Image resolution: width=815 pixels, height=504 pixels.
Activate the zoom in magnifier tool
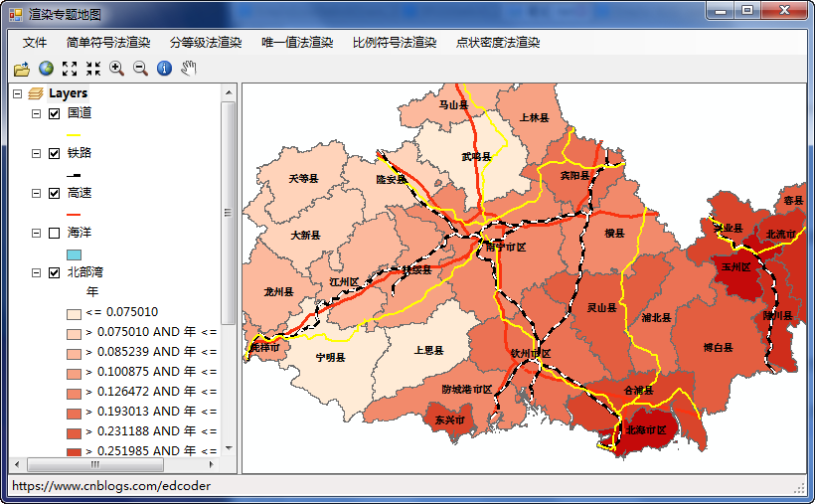(117, 69)
